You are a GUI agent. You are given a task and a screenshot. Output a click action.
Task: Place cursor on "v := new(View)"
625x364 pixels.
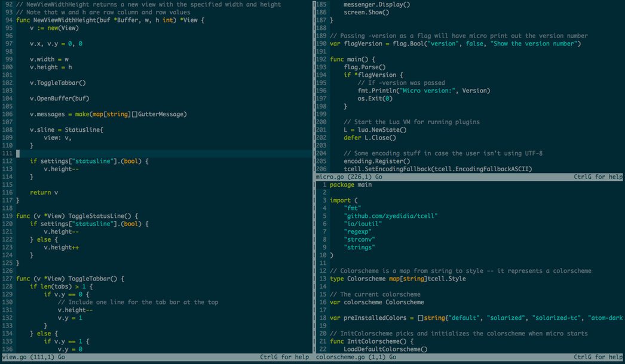54,28
